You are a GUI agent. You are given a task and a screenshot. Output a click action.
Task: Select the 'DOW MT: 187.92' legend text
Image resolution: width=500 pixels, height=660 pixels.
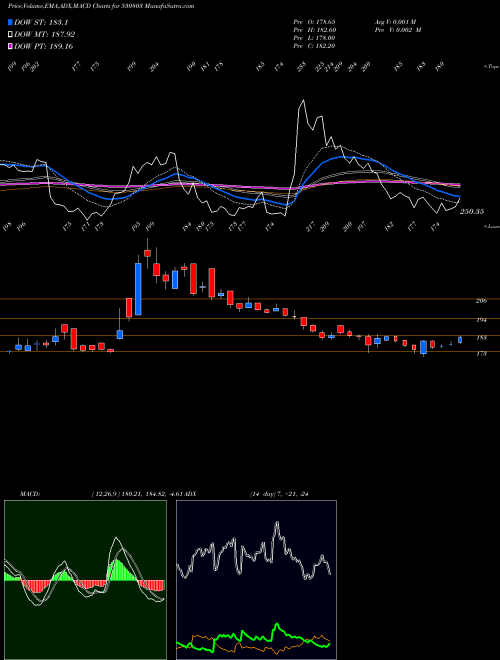[45, 35]
